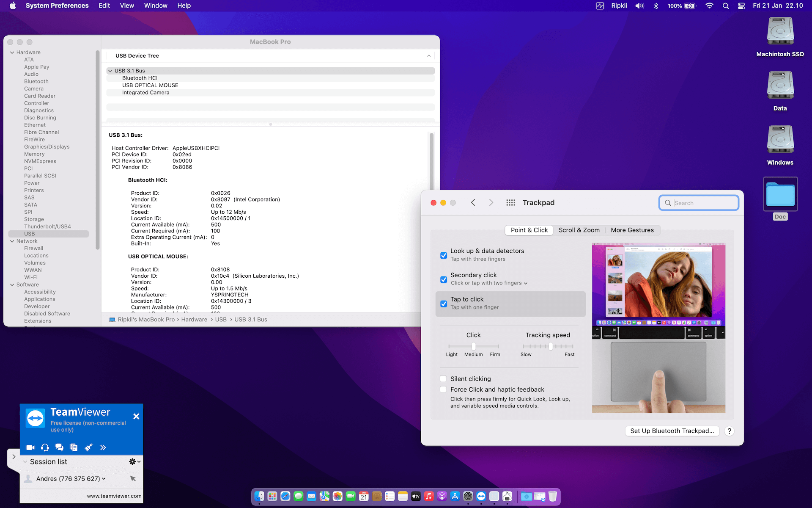Open the www.teamviewer.com link
812x508 pixels.
click(x=114, y=496)
